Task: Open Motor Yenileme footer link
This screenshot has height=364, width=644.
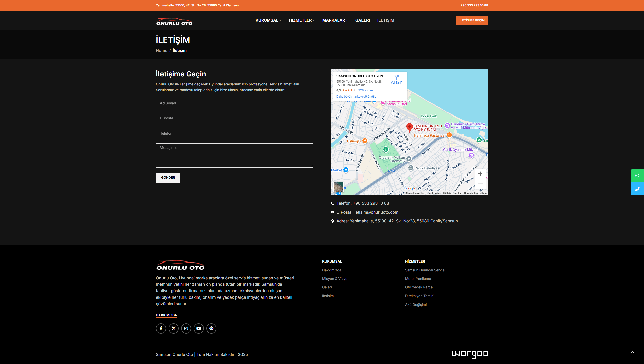Action: (418, 279)
